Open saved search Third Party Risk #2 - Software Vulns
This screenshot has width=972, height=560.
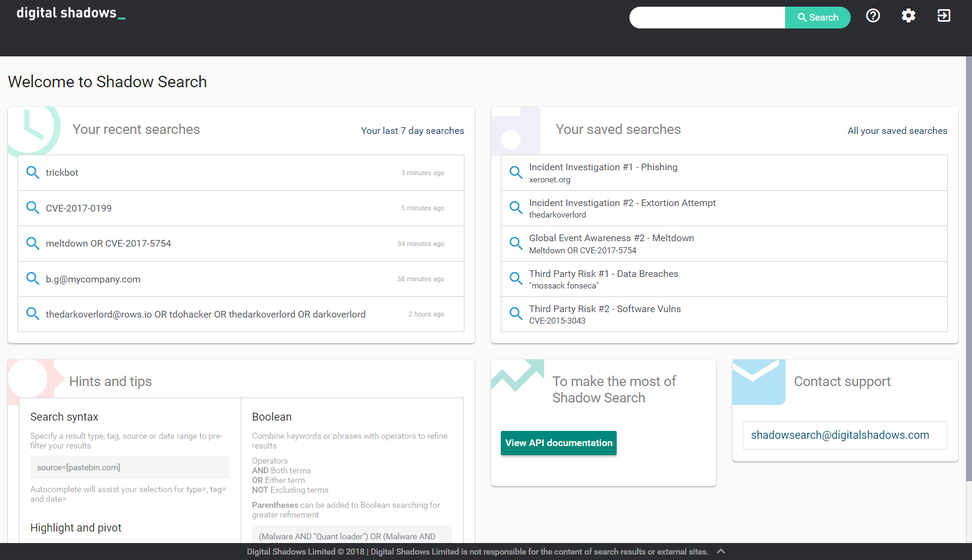[724, 315]
